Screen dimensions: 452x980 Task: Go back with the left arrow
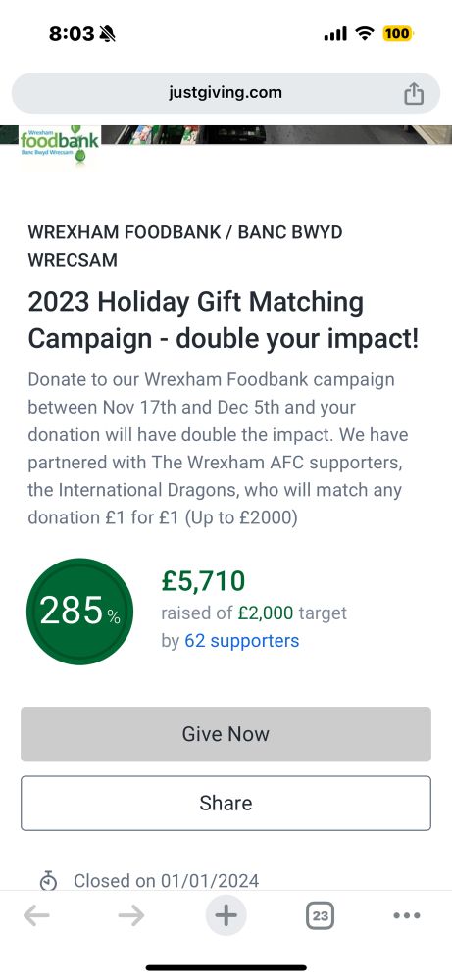(36, 915)
